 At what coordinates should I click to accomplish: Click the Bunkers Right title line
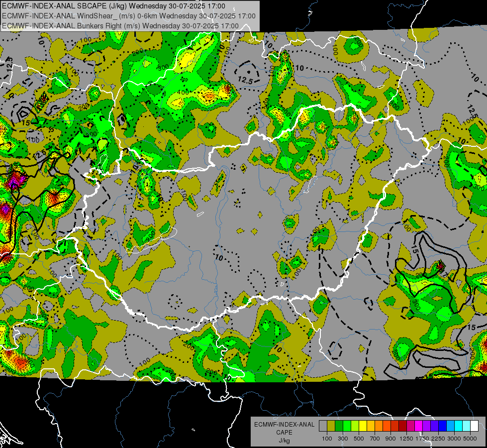coord(120,26)
